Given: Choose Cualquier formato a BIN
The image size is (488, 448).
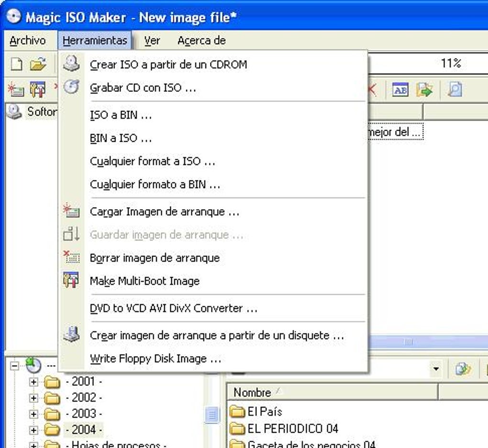Looking at the screenshot, I should click(213, 184).
